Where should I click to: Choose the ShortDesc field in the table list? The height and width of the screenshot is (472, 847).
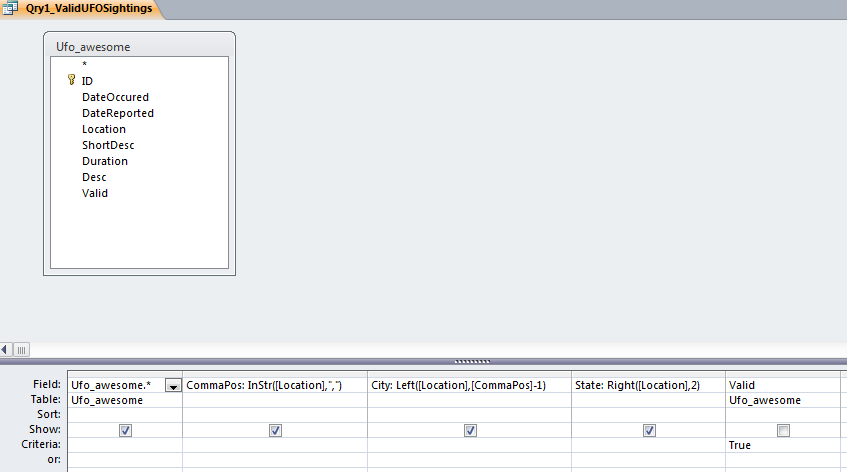pyautogui.click(x=108, y=145)
